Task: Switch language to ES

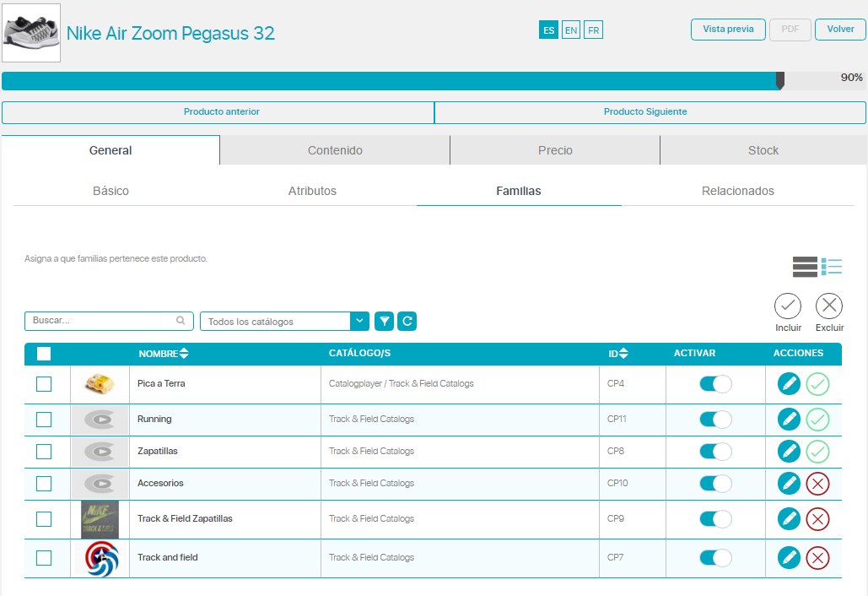Action: [x=548, y=30]
